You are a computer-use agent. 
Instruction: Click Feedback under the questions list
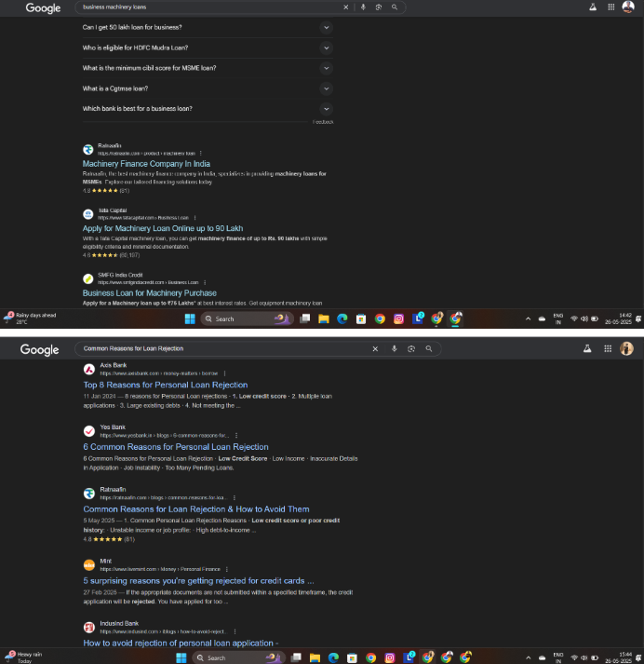(x=323, y=122)
